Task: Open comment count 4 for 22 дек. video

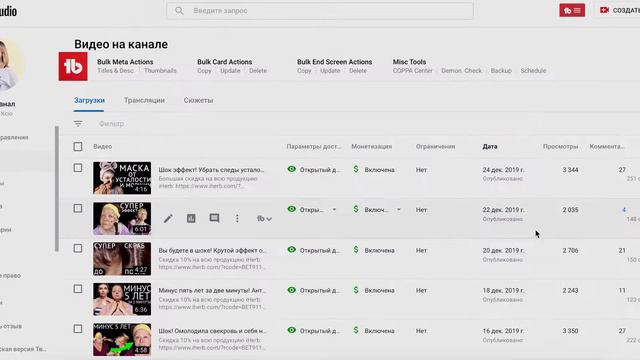Action: [623, 210]
